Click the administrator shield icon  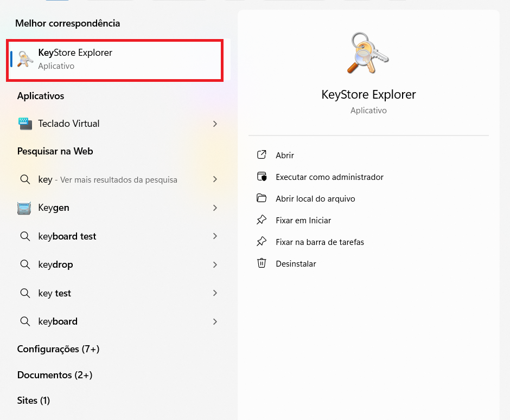262,177
